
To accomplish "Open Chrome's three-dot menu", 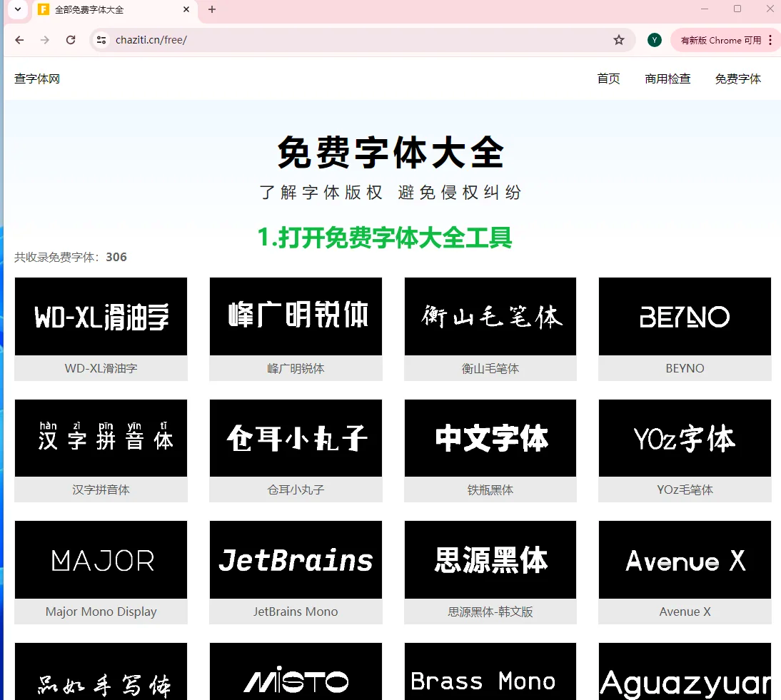I will click(x=770, y=40).
